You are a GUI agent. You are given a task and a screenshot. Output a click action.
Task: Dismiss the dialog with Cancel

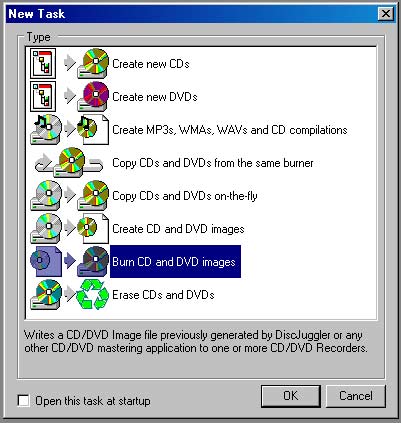point(356,396)
